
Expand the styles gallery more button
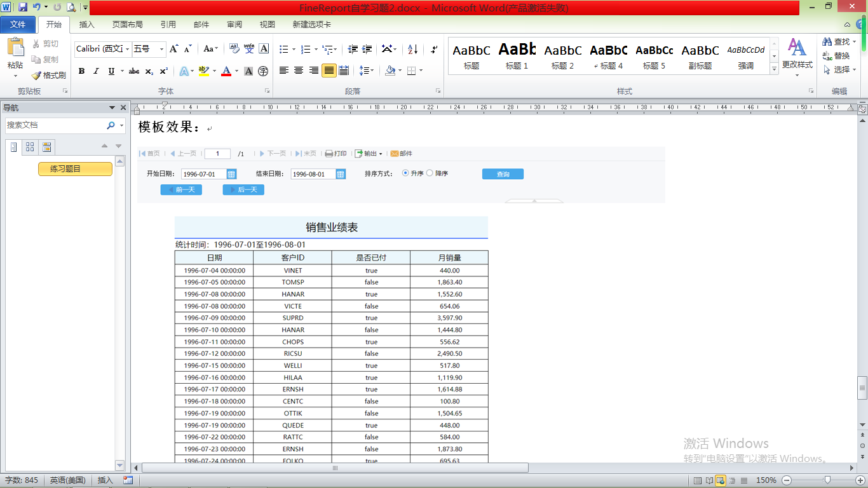pyautogui.click(x=774, y=69)
